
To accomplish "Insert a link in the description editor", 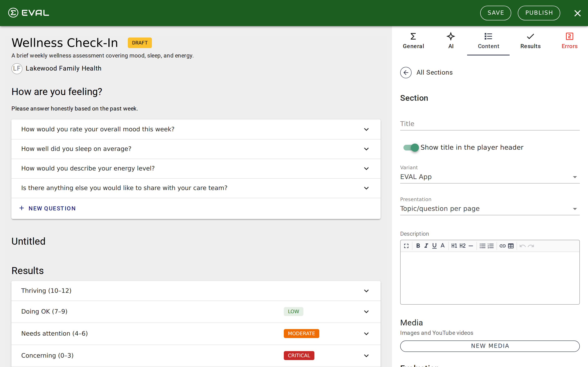I will [502, 246].
